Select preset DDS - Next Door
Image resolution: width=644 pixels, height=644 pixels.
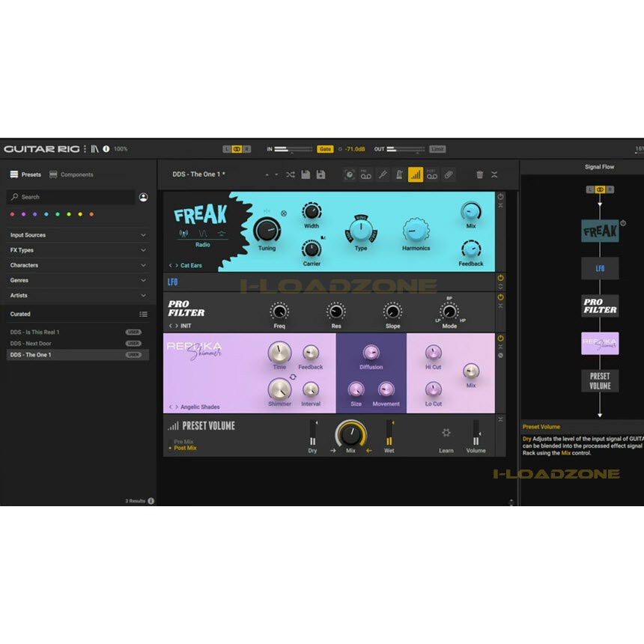click(x=78, y=344)
